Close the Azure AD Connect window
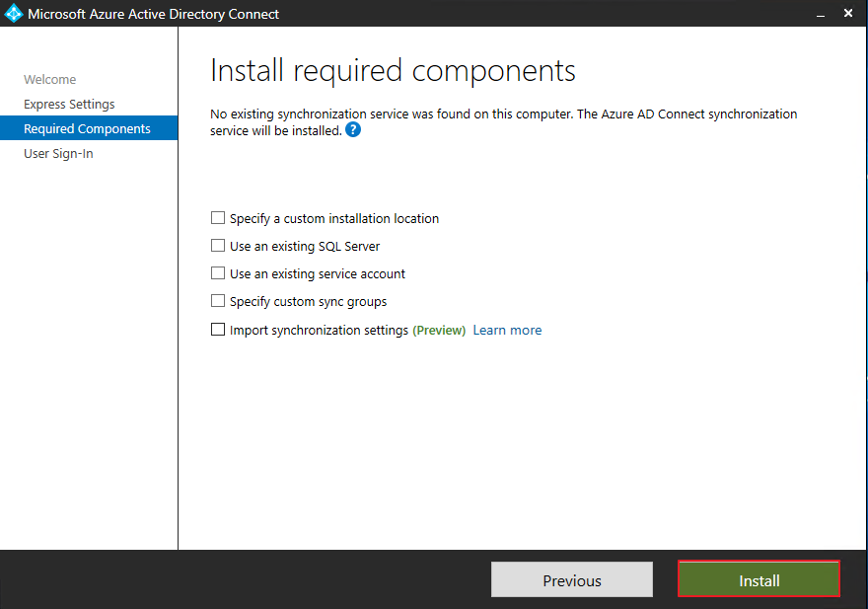The width and height of the screenshot is (868, 609). (848, 13)
